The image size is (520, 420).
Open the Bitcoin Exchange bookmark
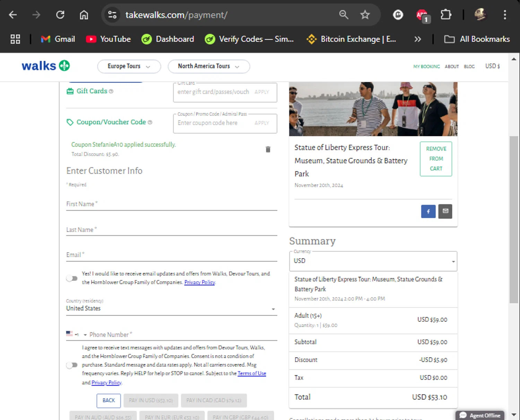point(351,39)
